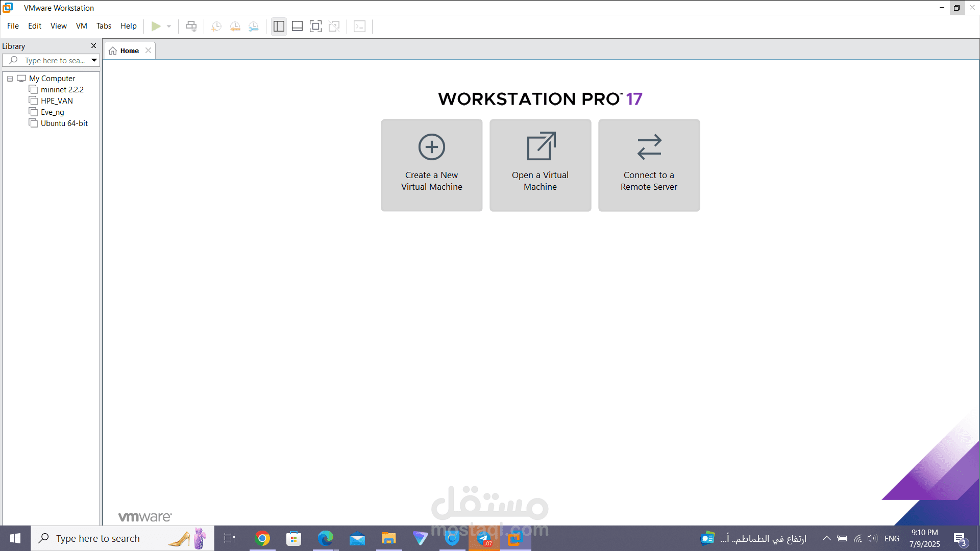980x551 pixels.
Task: Close the Library panel
Action: point(93,46)
